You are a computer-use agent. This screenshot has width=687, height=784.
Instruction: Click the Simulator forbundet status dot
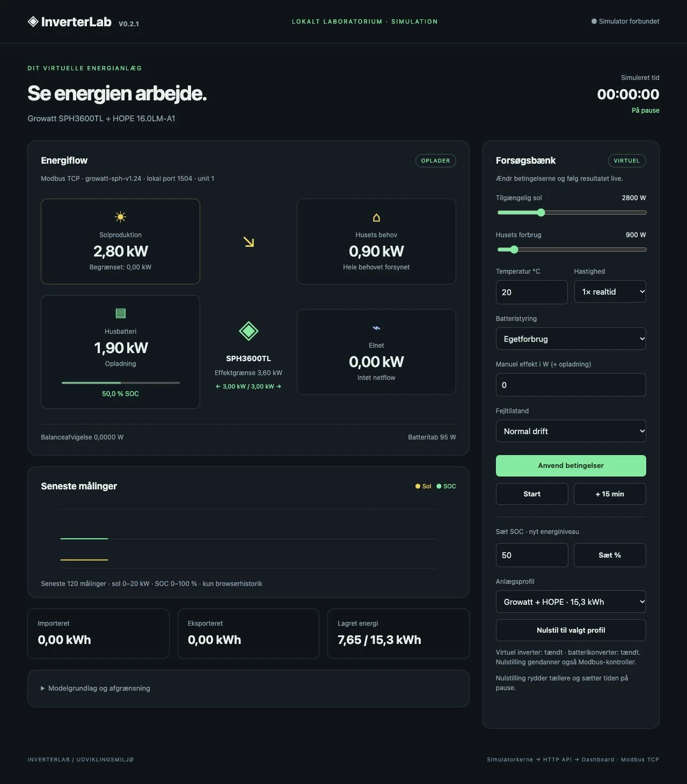[x=594, y=21]
